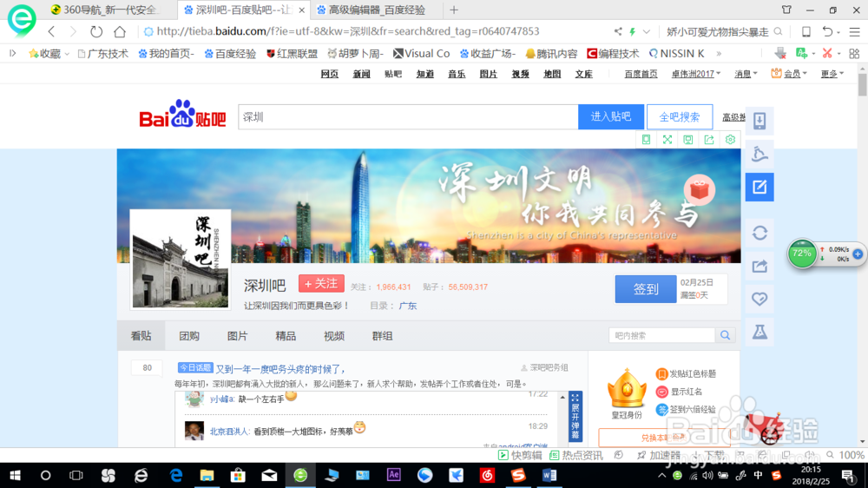Expand the 会员 membership dropdown

click(x=805, y=74)
